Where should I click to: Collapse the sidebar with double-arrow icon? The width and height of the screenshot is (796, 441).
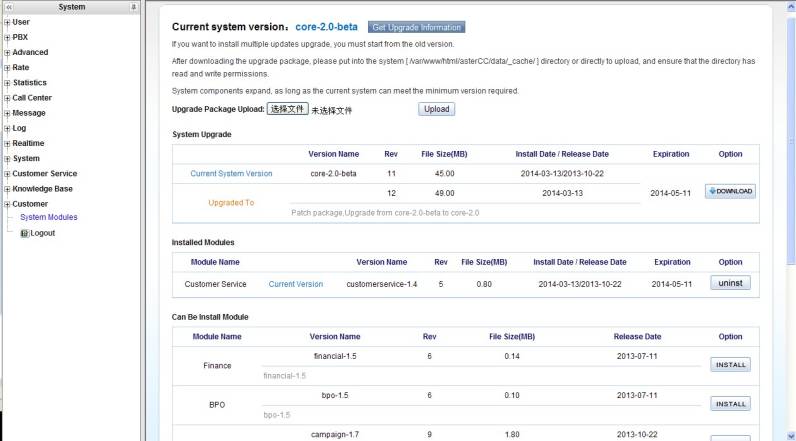click(8, 7)
